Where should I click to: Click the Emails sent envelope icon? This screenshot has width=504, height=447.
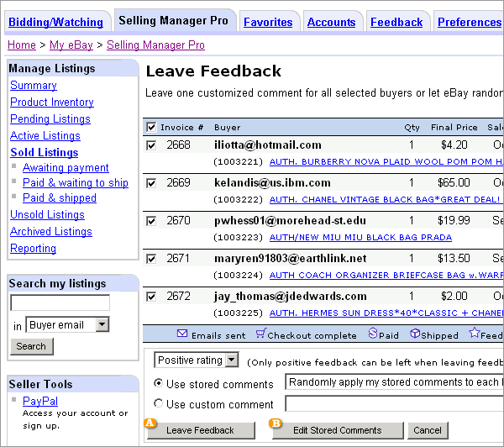click(x=182, y=334)
